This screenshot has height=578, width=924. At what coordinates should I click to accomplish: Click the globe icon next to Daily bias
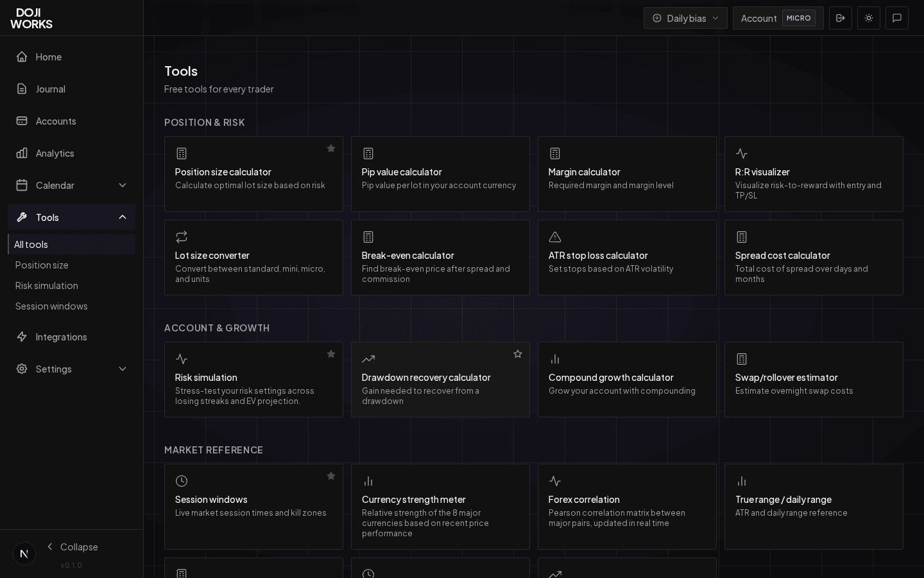(x=657, y=18)
